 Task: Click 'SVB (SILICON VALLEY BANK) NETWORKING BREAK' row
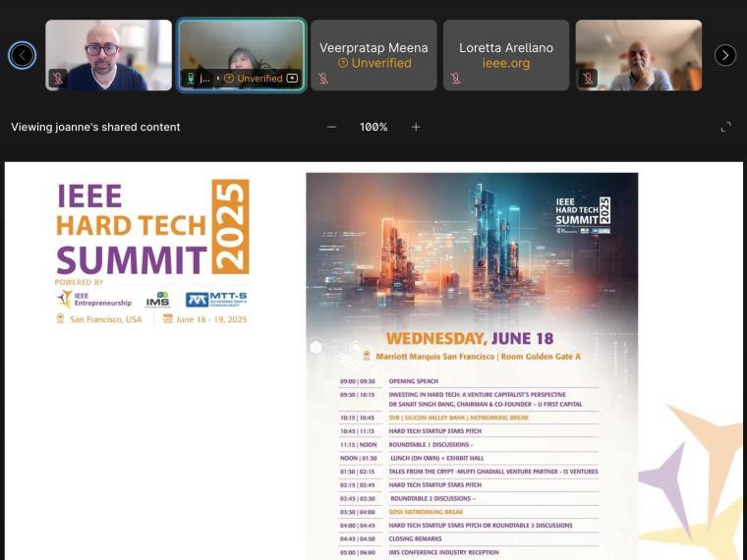click(x=468, y=418)
